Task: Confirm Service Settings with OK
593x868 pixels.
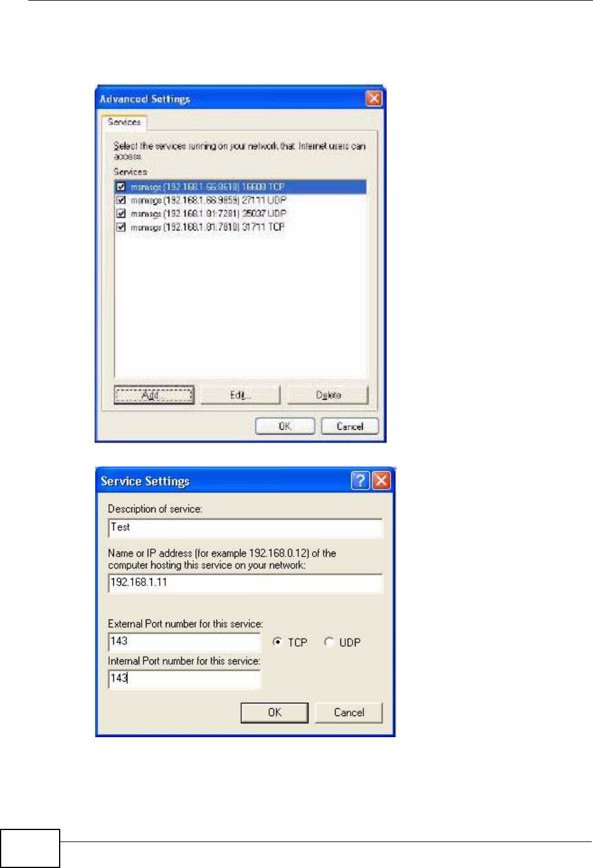Action: pos(274,712)
